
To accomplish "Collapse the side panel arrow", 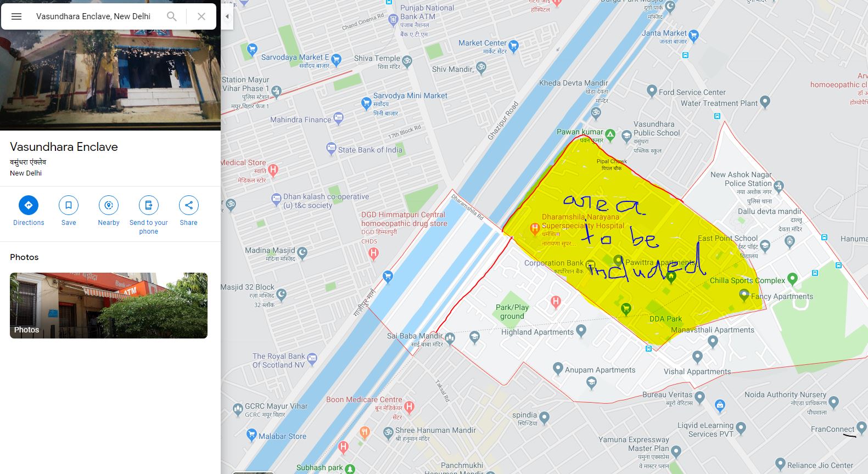I will click(x=227, y=16).
